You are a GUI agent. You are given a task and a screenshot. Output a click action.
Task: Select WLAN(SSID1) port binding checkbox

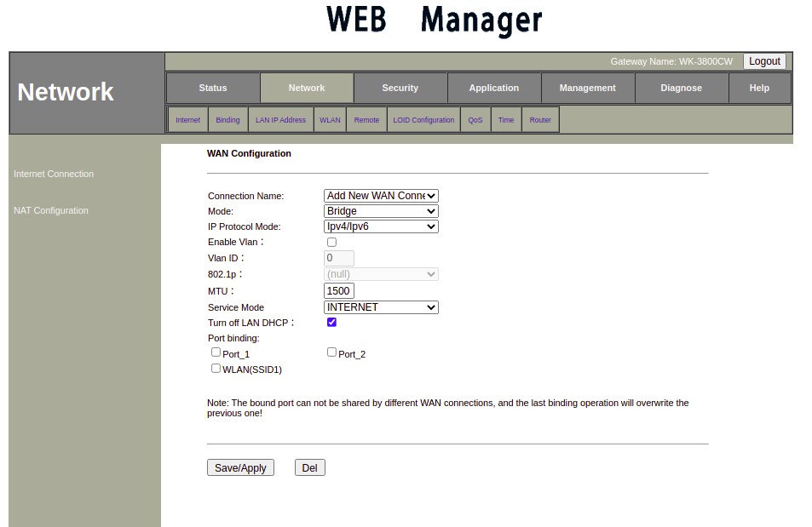[216, 369]
